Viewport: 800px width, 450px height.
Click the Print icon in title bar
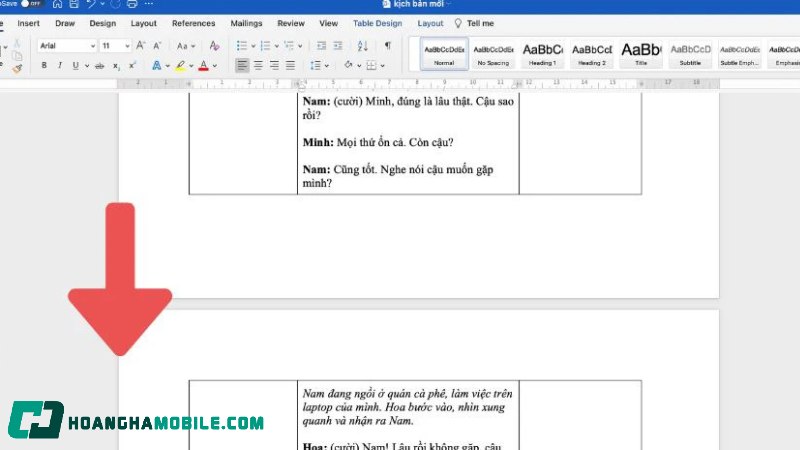pyautogui.click(x=133, y=4)
